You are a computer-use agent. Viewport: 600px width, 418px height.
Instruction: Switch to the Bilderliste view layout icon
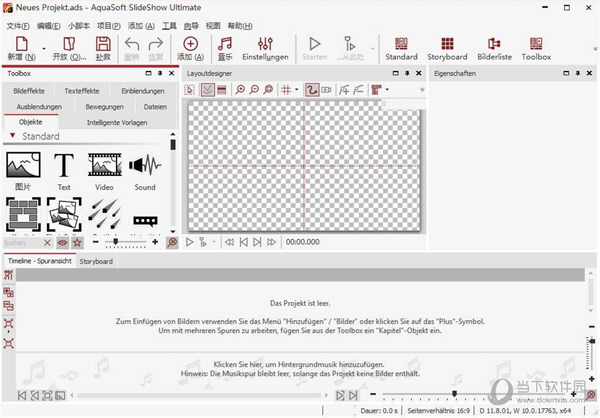point(494,44)
